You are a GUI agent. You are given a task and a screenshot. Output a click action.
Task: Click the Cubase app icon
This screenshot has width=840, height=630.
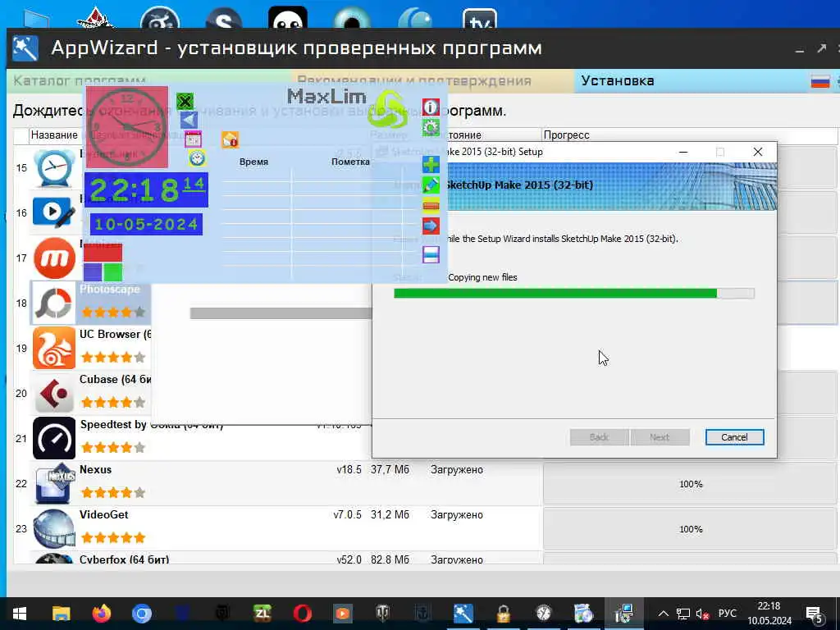pyautogui.click(x=53, y=393)
